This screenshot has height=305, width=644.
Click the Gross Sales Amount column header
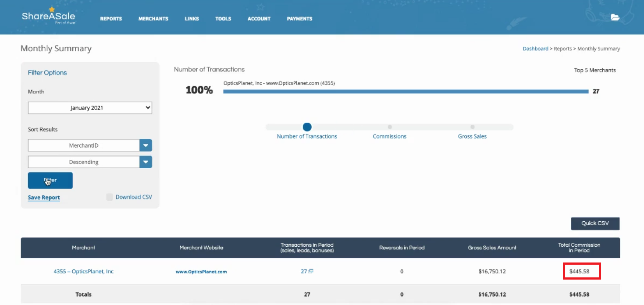click(x=492, y=248)
